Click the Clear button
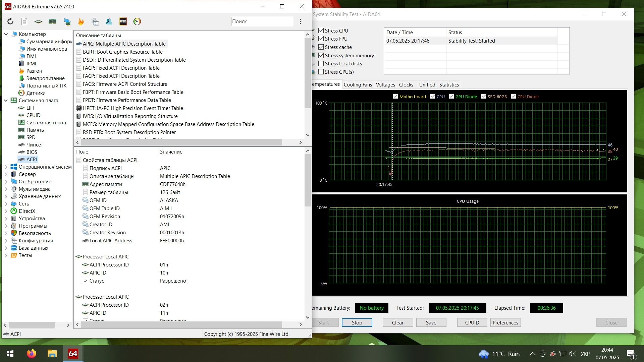Image resolution: width=644 pixels, height=362 pixels. [x=398, y=322]
